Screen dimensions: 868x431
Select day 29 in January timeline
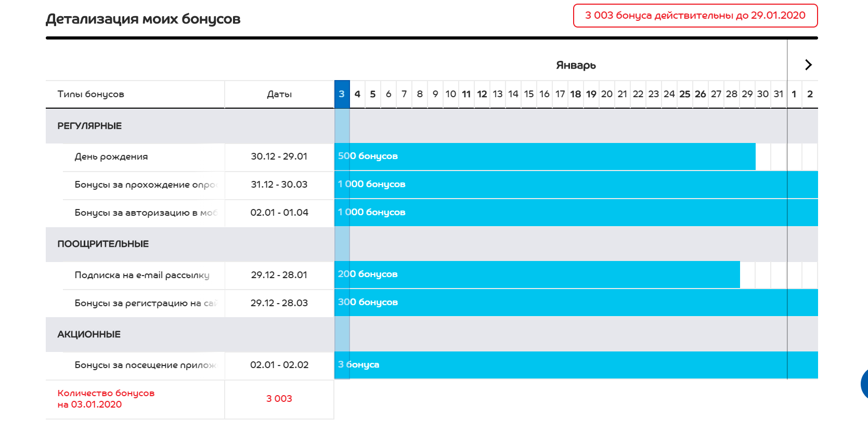click(x=747, y=94)
